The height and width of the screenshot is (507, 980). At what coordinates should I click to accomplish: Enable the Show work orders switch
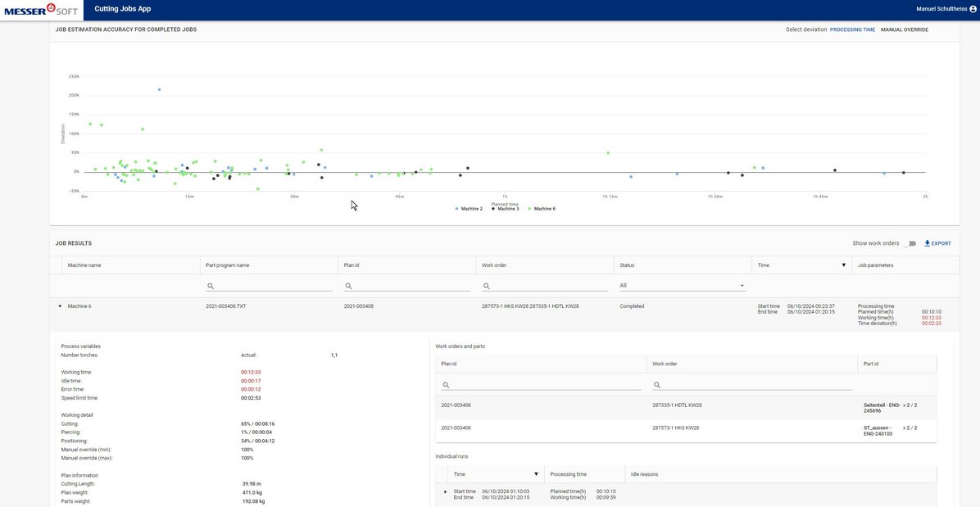point(910,243)
